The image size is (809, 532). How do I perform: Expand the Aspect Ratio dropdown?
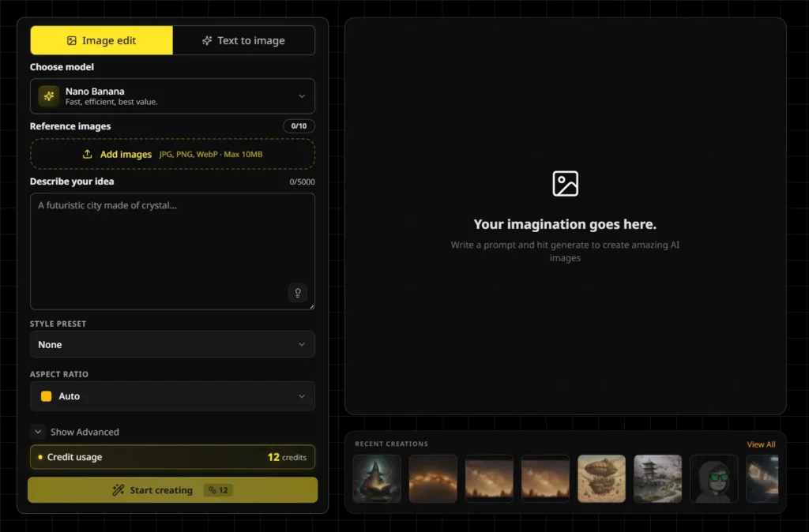click(172, 396)
